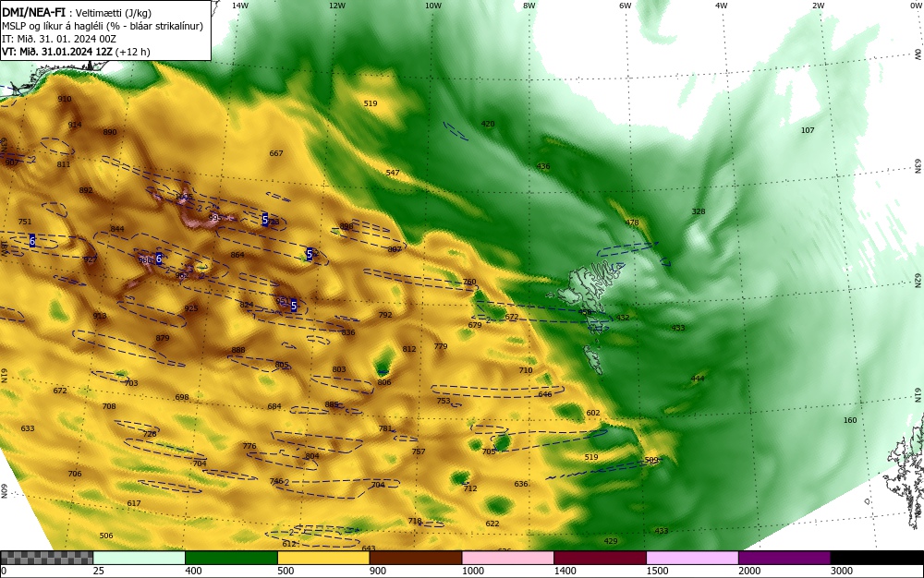Click the '547' value on the map
The width and height of the screenshot is (924, 578).
[393, 173]
